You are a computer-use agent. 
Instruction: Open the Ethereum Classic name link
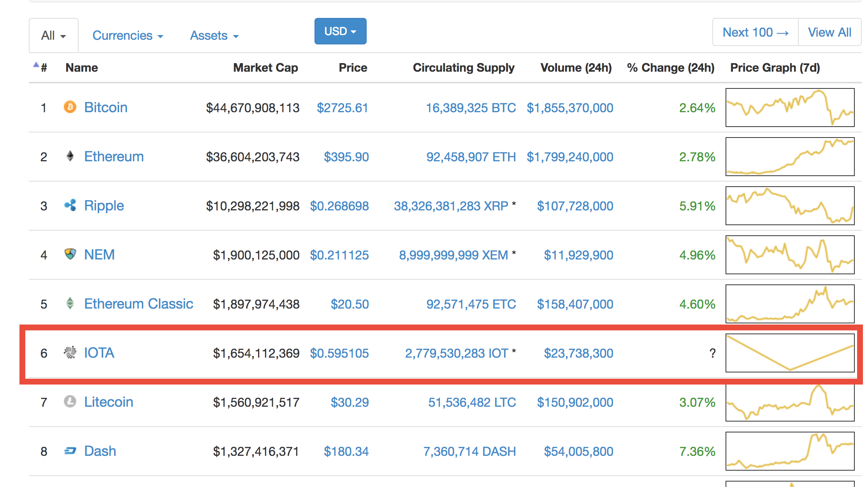(x=139, y=303)
